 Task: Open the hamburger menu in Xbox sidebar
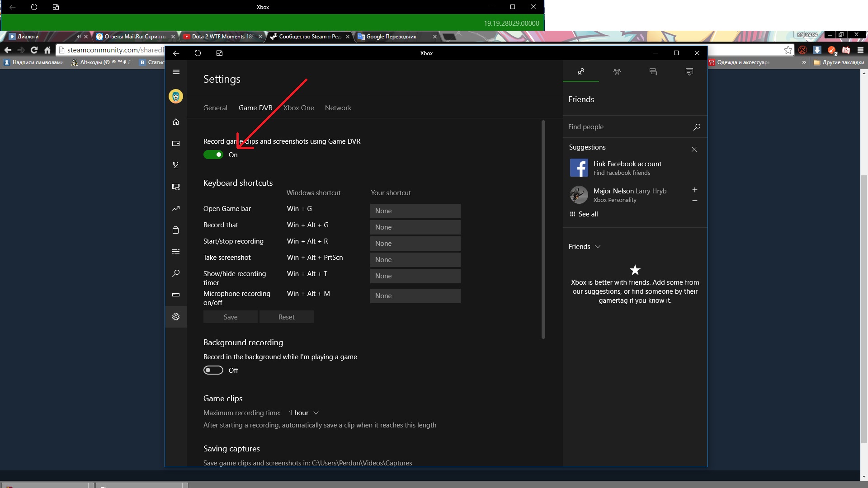click(176, 72)
